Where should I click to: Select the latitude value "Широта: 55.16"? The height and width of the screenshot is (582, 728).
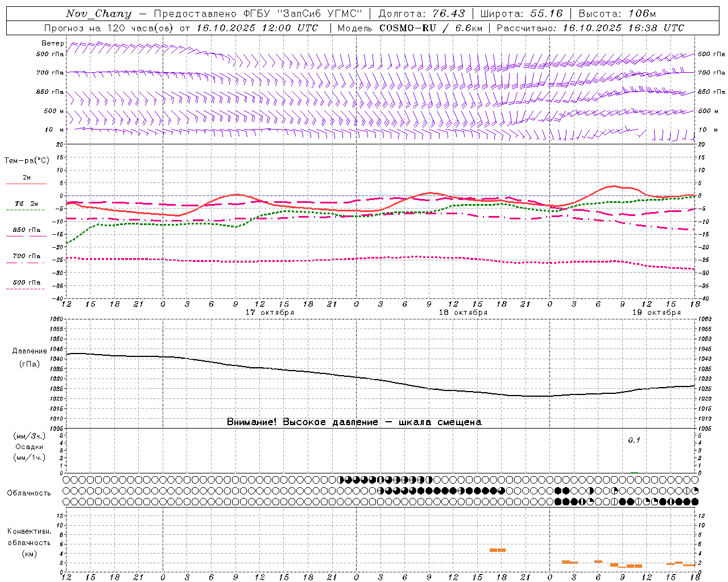tap(522, 14)
